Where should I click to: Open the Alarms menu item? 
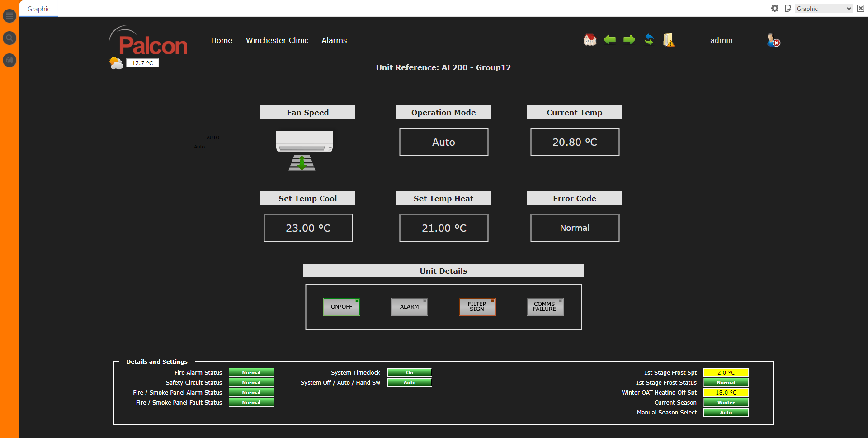click(334, 40)
